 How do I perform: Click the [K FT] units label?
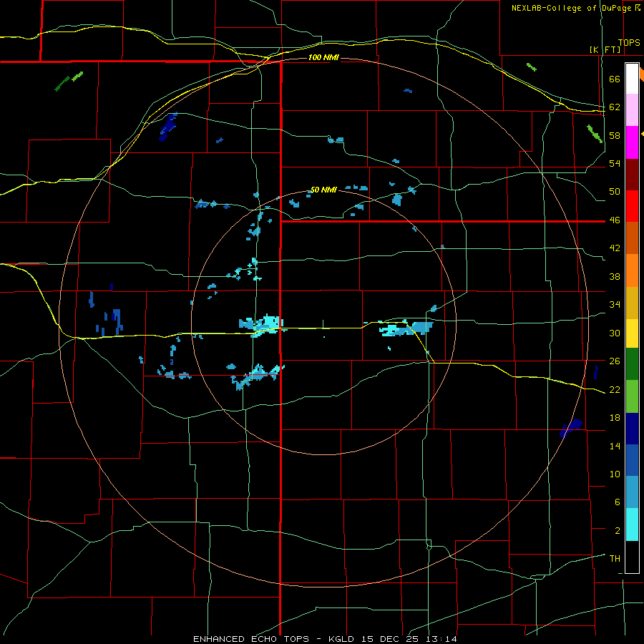(x=605, y=50)
